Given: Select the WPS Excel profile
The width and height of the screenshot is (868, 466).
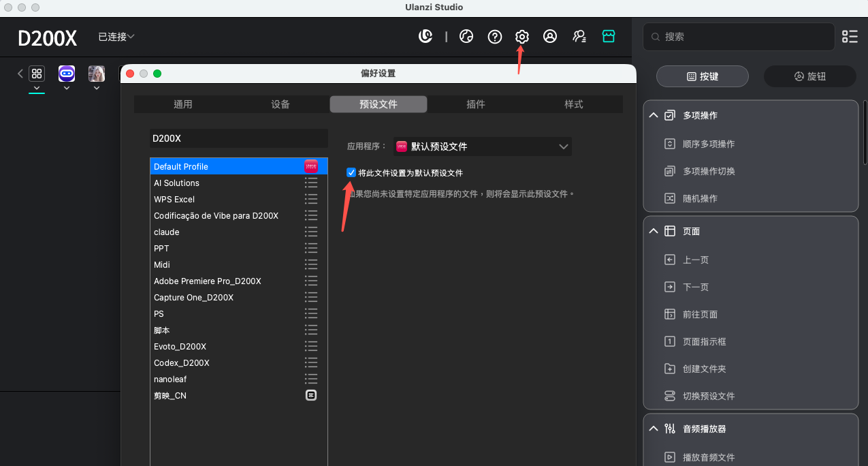Looking at the screenshot, I should coord(239,199).
